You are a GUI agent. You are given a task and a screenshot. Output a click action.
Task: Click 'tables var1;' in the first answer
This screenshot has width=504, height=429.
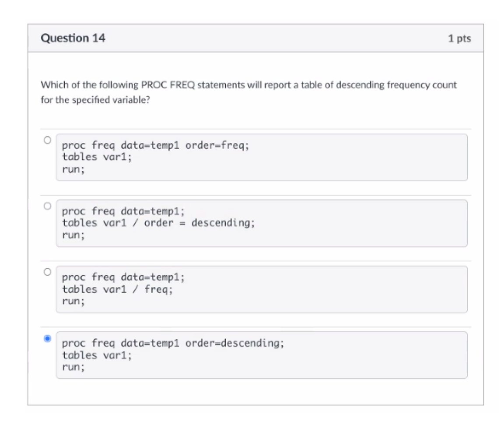[x=97, y=157]
